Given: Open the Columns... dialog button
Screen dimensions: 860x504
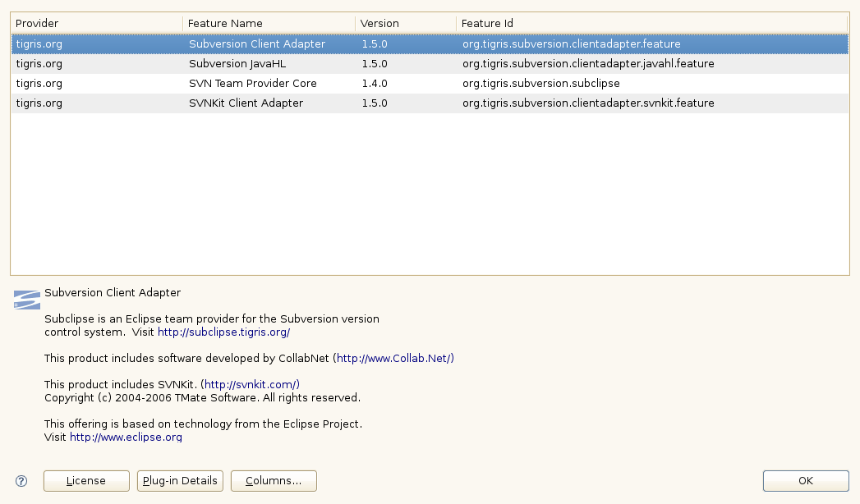Looking at the screenshot, I should (274, 481).
